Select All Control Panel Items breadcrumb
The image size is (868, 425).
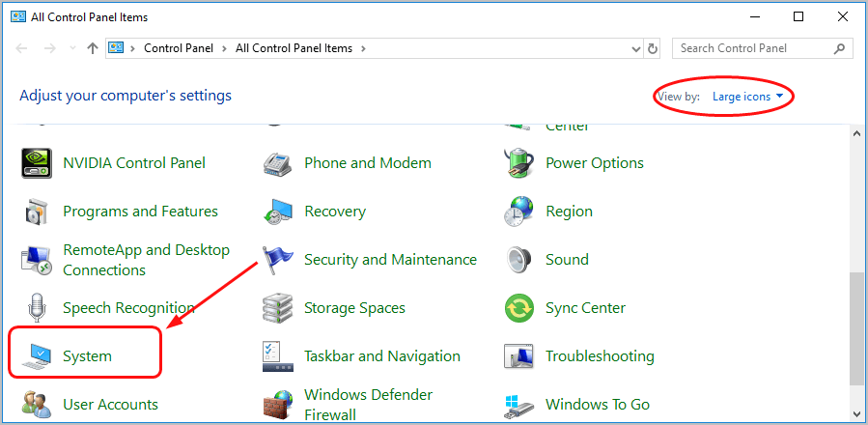pos(294,48)
